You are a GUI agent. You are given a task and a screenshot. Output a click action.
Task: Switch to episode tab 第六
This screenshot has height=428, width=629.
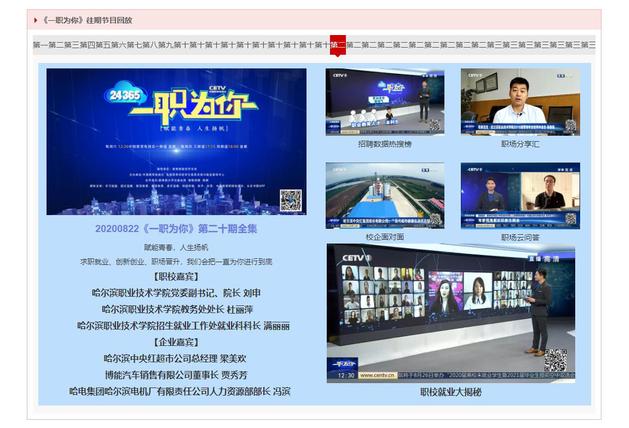(x=119, y=45)
